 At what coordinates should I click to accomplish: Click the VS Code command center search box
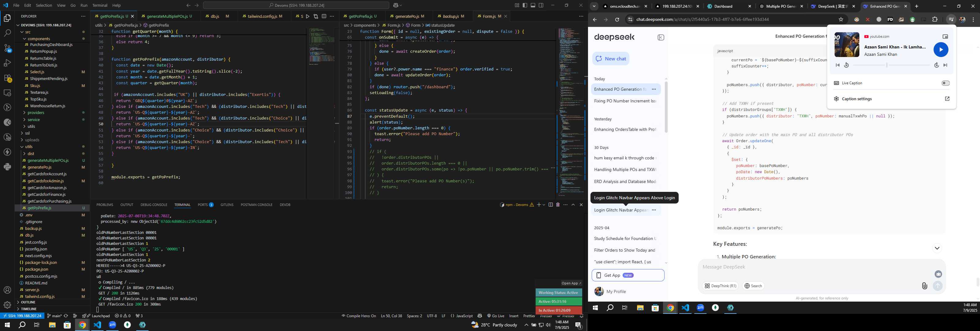click(296, 5)
